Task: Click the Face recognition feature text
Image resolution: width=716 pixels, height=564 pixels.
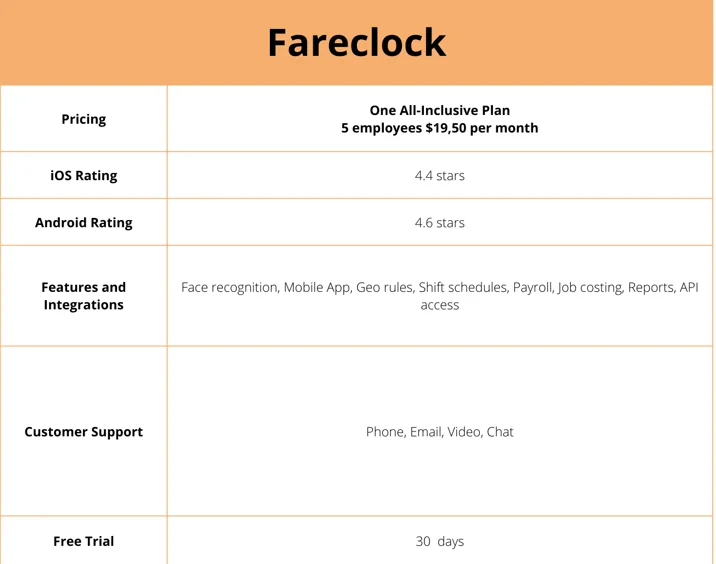Action: tap(229, 287)
